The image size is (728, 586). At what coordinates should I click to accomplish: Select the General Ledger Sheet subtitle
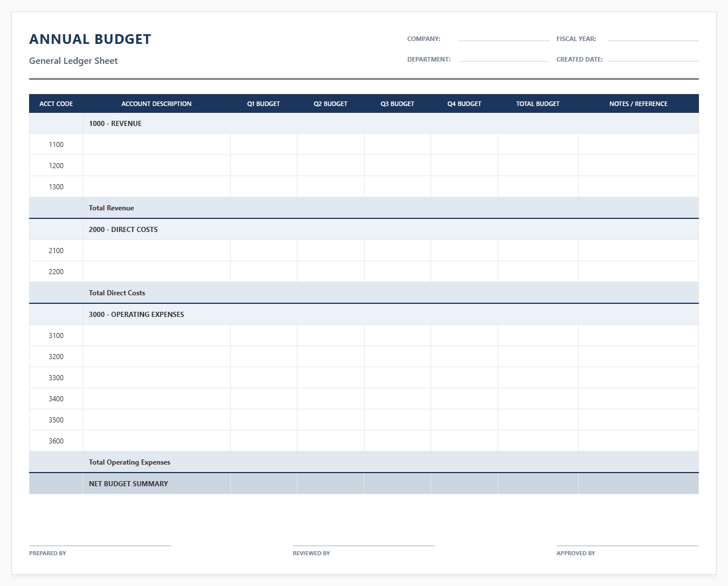73,61
